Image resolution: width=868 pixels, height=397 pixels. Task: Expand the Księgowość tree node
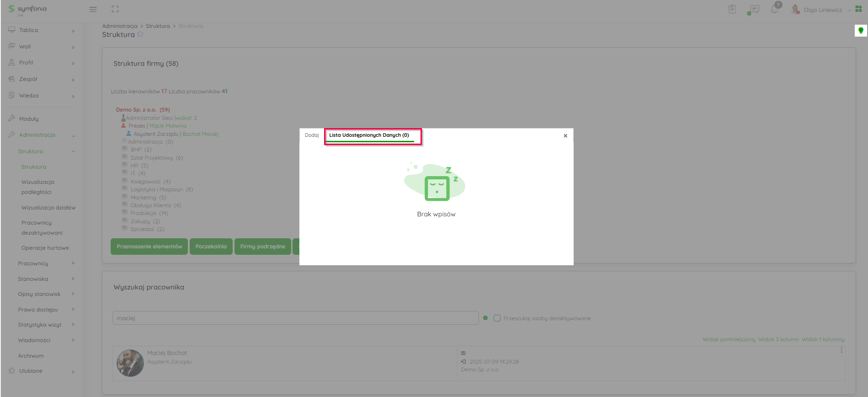124,181
